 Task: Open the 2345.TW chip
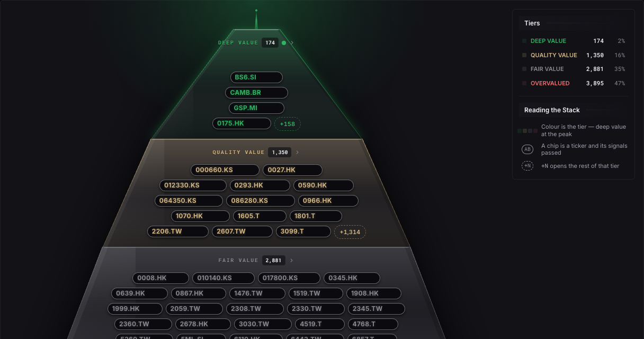pyautogui.click(x=377, y=309)
